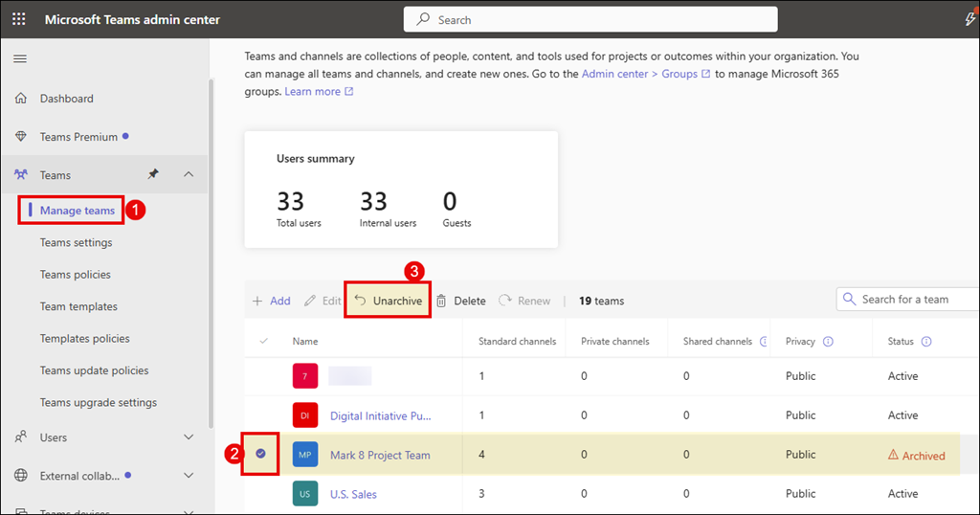Screen dimensions: 980x515
Task: Click the sidebar vertical scrollbar
Action: pyautogui.click(x=212, y=253)
